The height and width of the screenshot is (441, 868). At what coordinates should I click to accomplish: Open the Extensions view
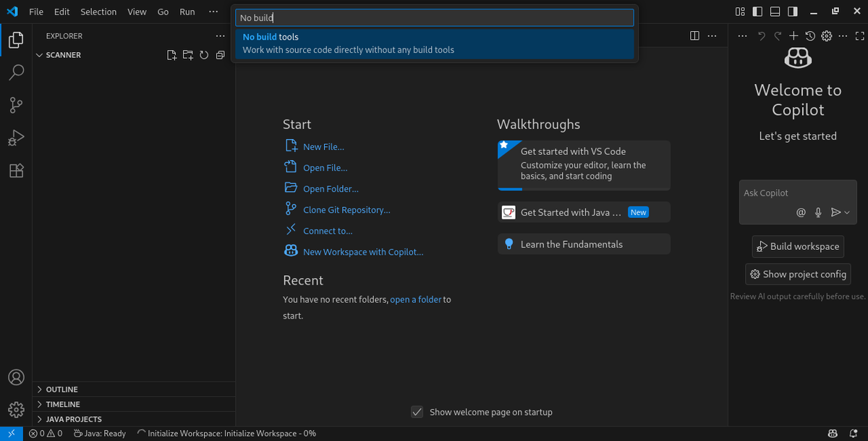[x=16, y=171]
